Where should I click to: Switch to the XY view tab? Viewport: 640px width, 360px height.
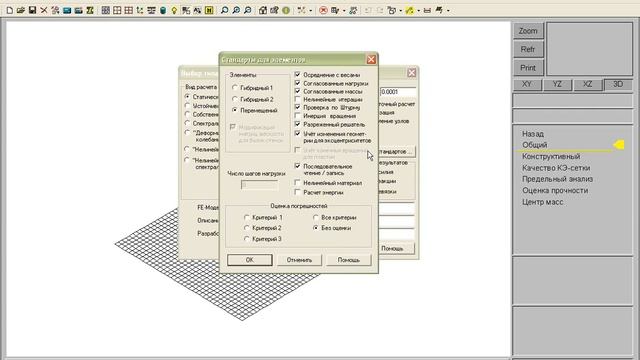coord(527,84)
